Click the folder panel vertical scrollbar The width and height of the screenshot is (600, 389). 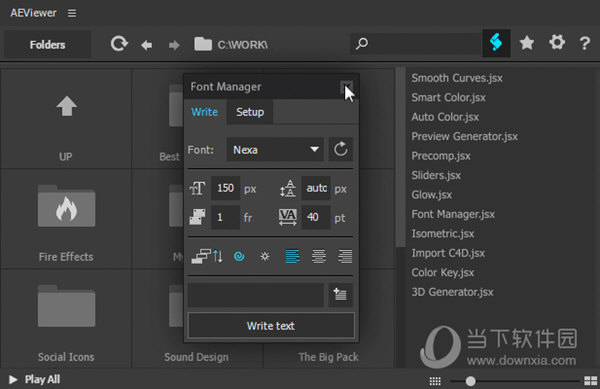[400, 158]
